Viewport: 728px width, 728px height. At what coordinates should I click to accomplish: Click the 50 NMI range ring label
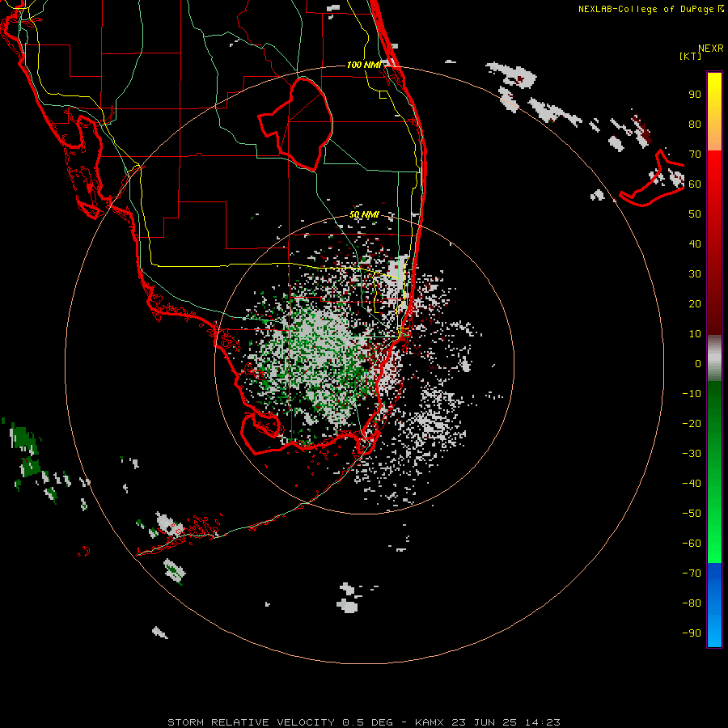point(364,214)
